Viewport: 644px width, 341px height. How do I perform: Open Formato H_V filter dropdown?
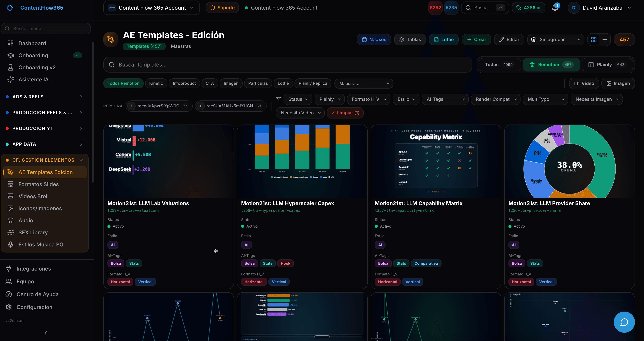369,99
